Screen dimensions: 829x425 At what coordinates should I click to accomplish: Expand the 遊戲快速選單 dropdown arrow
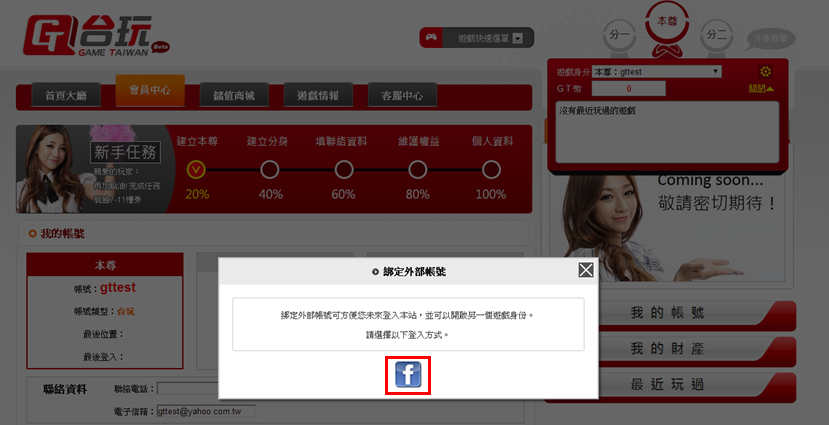click(518, 38)
